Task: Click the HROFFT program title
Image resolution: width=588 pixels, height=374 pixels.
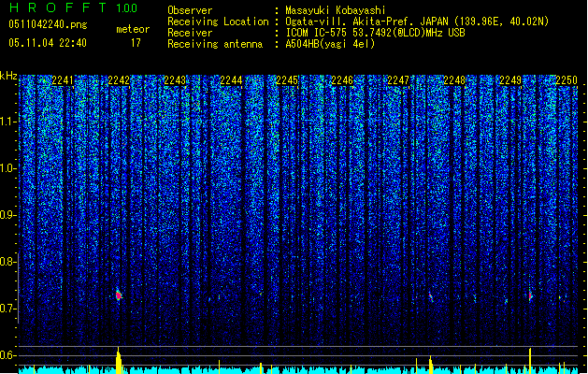Action: [x=58, y=7]
